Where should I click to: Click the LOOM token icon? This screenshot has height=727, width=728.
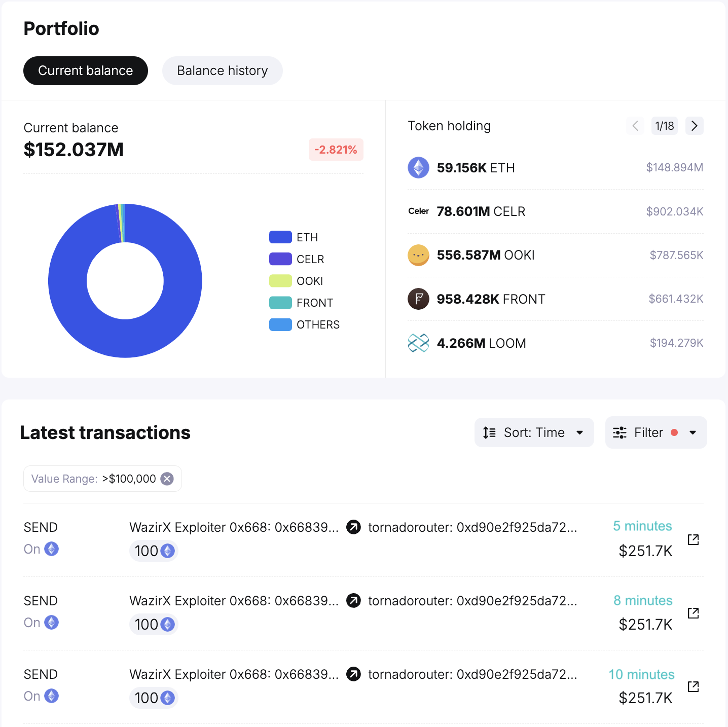pos(418,343)
